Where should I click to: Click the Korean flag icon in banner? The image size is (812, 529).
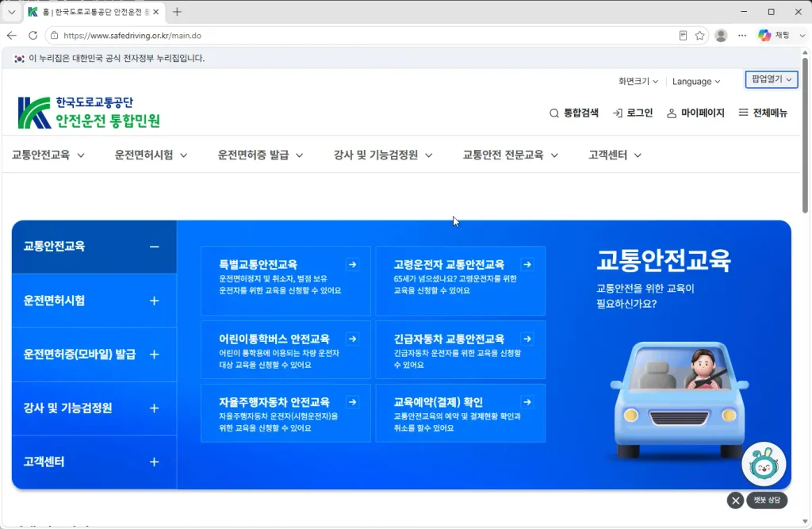tap(19, 59)
